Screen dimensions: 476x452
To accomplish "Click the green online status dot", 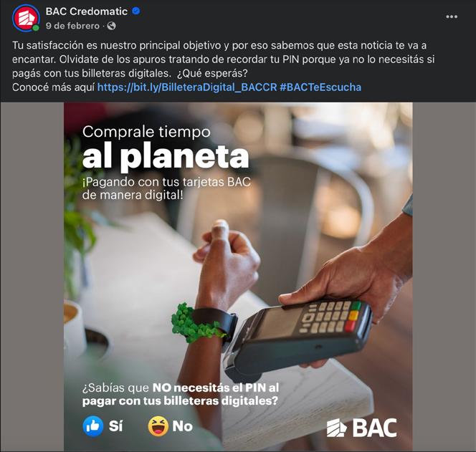I will 36,28.
